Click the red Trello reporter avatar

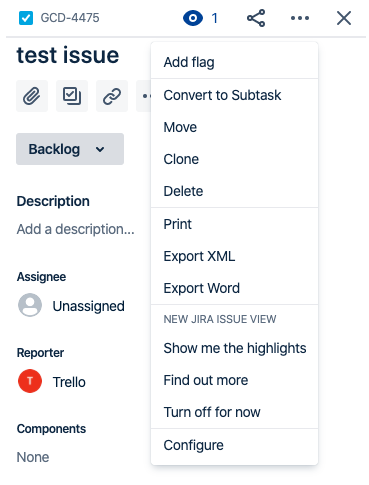30,381
